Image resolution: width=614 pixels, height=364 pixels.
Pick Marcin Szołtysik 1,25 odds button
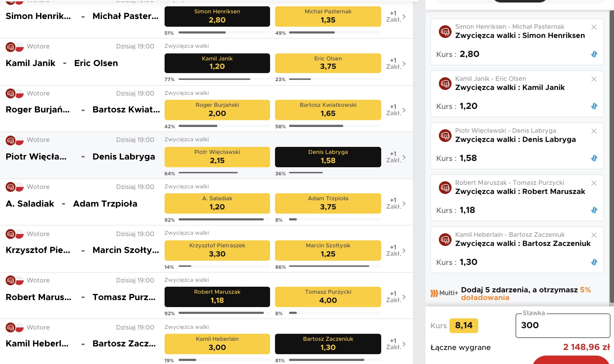pyautogui.click(x=328, y=251)
